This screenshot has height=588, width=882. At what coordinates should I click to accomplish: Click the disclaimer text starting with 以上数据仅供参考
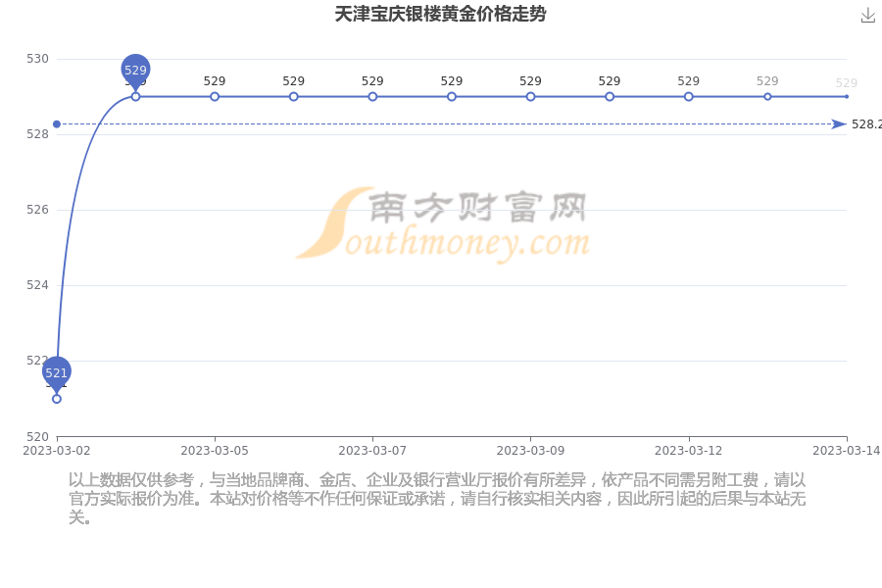437,499
